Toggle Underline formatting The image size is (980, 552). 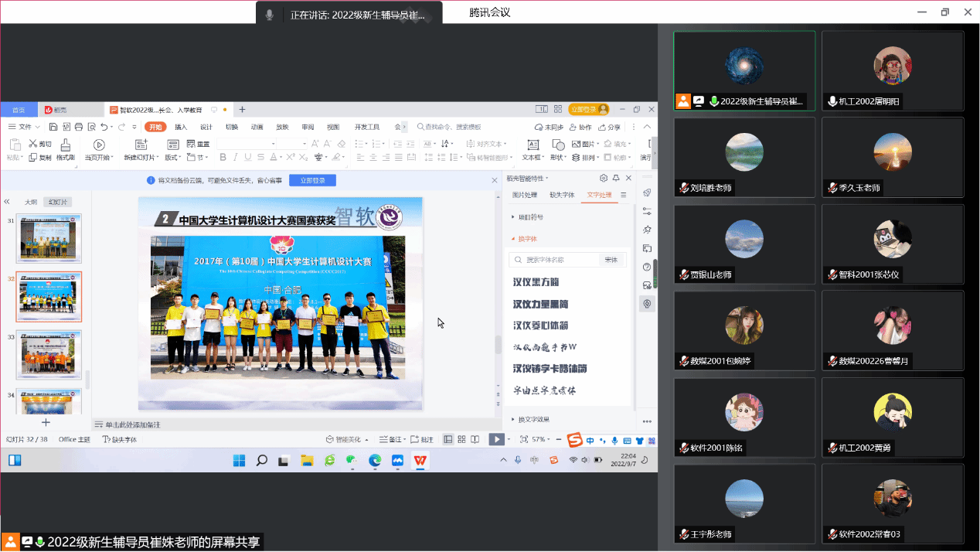point(247,158)
